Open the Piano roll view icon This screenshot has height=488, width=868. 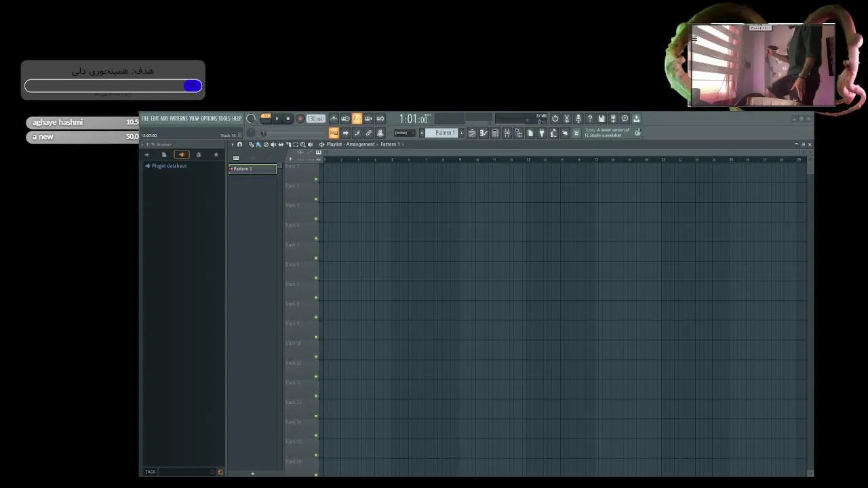click(x=484, y=133)
